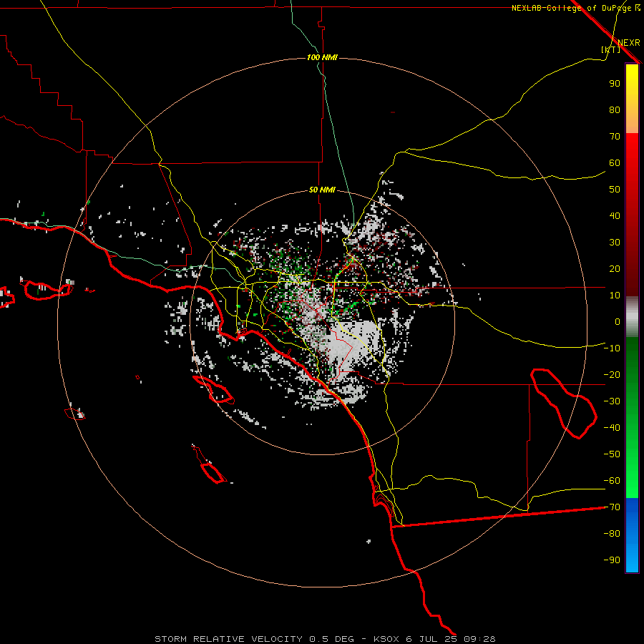Image resolution: width=644 pixels, height=644 pixels.
Task: Click the 70 value on the velocity scale
Action: (x=615, y=137)
